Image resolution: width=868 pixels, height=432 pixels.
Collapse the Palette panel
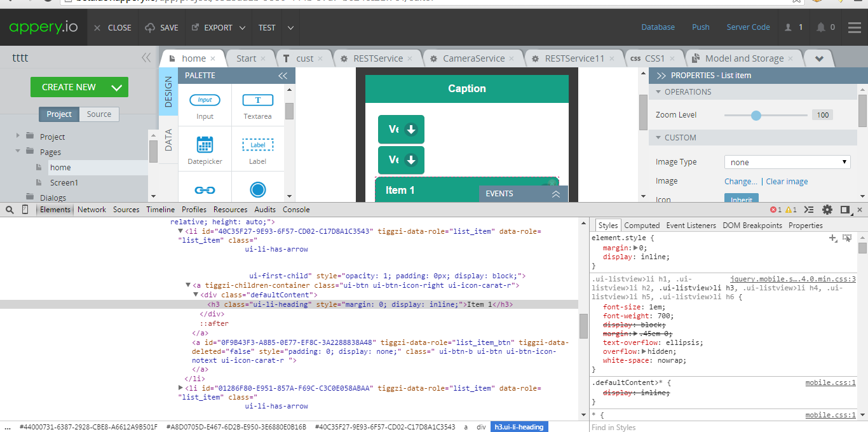283,76
